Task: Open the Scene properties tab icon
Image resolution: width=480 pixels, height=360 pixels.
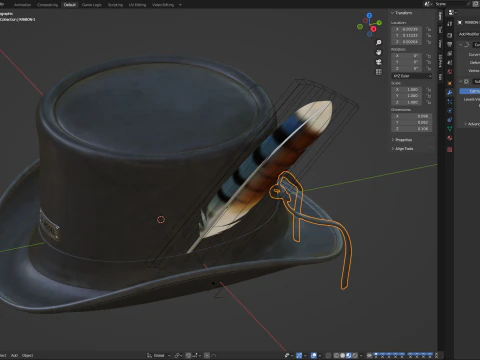Action: 450,62
